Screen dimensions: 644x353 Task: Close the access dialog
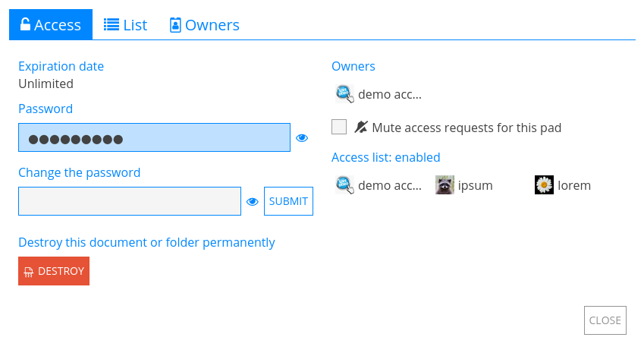pyautogui.click(x=605, y=320)
